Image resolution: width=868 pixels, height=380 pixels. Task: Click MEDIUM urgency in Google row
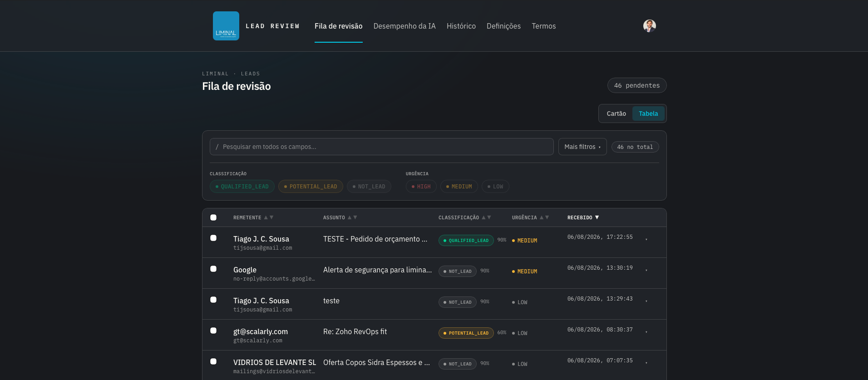click(x=525, y=271)
